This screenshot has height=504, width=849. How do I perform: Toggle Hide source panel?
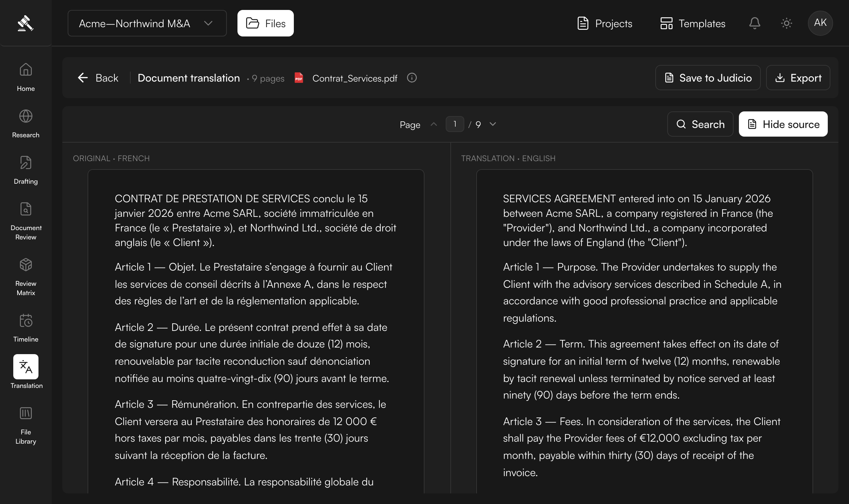783,124
